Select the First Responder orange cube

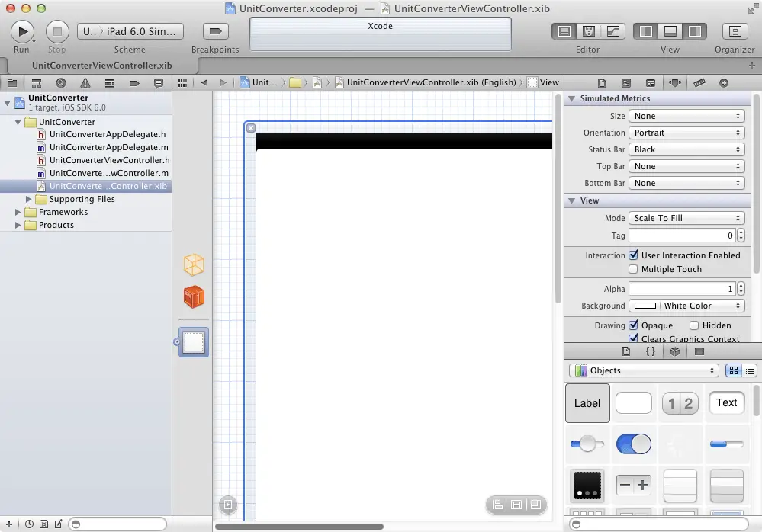194,296
